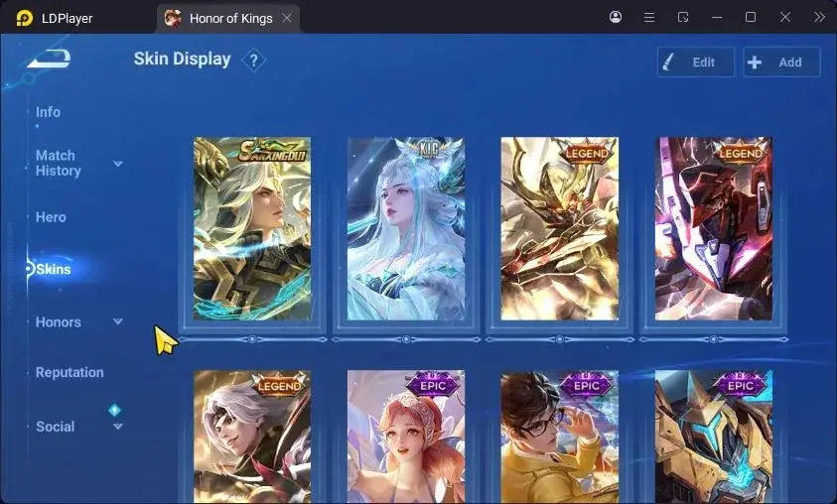Expand the Match History chevron
This screenshot has width=837, height=504.
[118, 164]
